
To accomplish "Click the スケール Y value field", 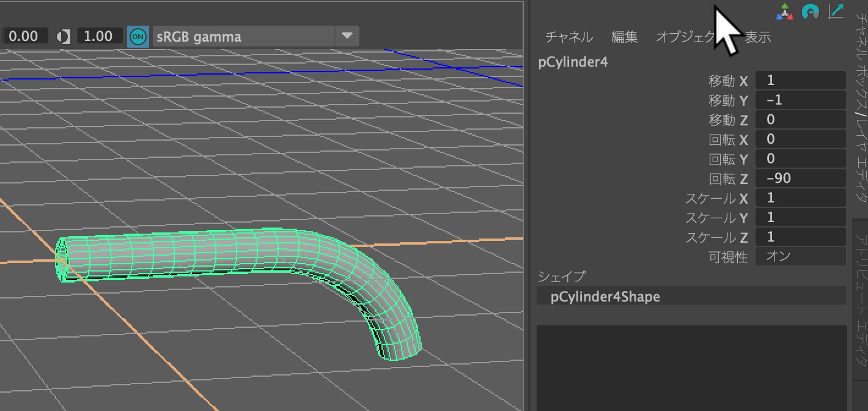I will pyautogui.click(x=801, y=217).
